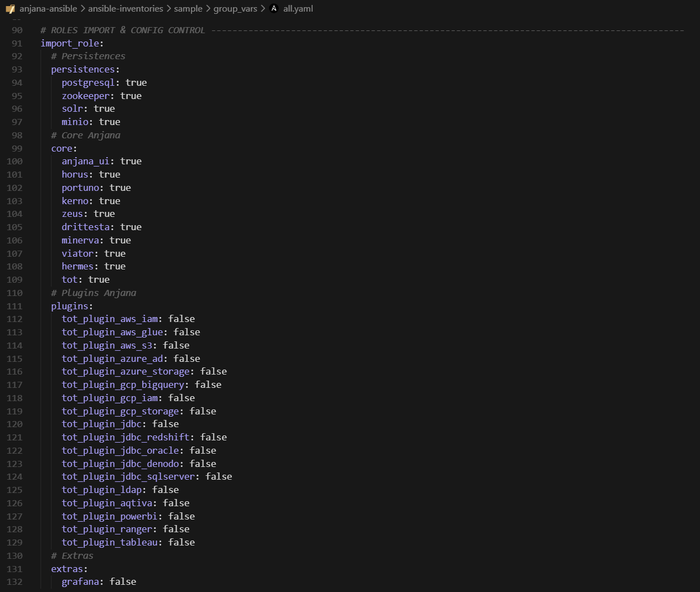Click the Ansible file icon next to all.yaml
This screenshot has height=592, width=700.
pos(273,8)
